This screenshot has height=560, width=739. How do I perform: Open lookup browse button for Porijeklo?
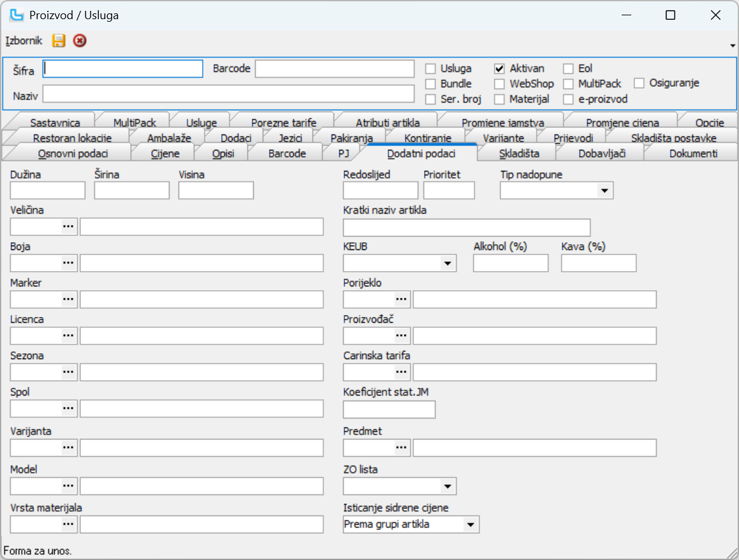point(401,299)
